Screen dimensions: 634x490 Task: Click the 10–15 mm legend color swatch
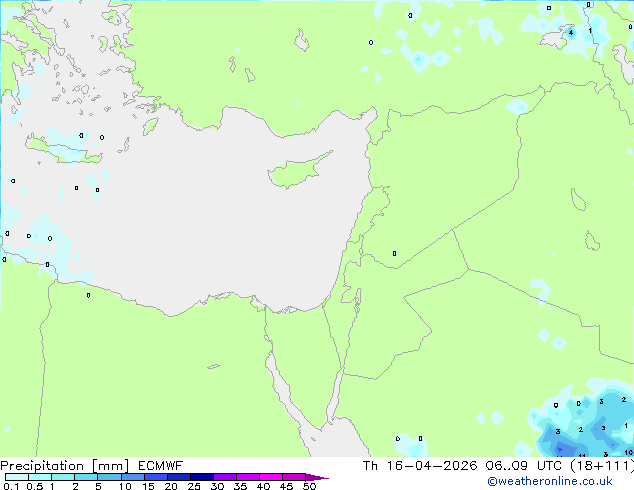click(x=133, y=477)
